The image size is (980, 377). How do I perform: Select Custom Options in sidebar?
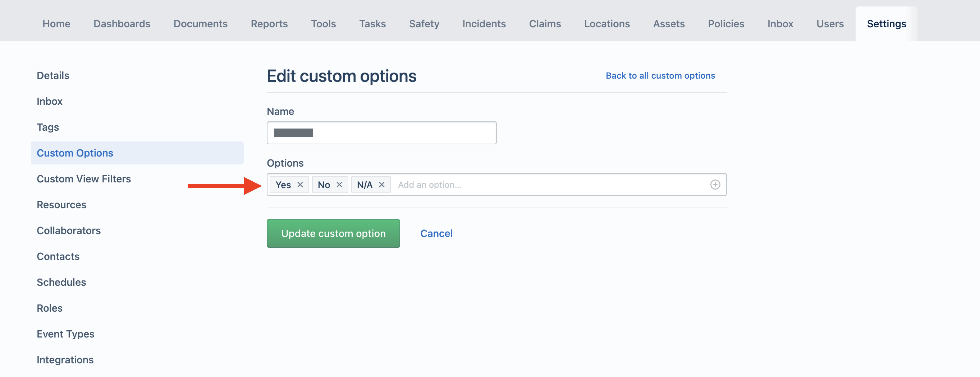tap(137, 153)
